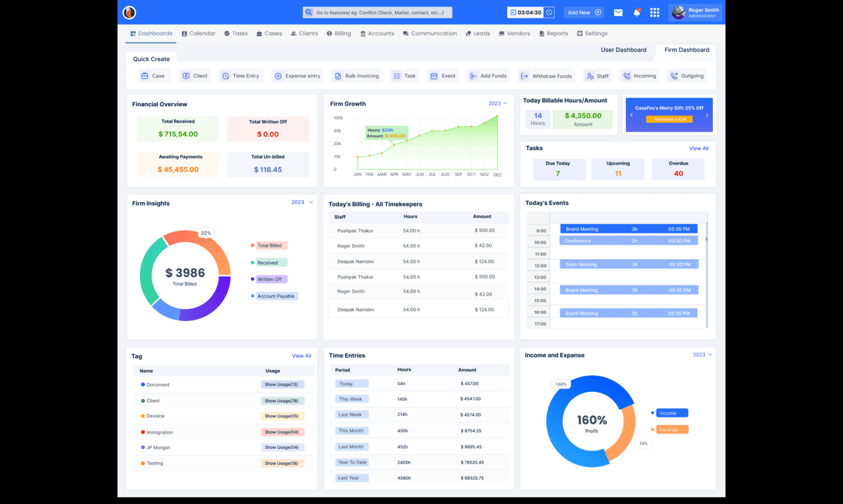Click the This Week period tag
The width and height of the screenshot is (843, 504).
352,399
